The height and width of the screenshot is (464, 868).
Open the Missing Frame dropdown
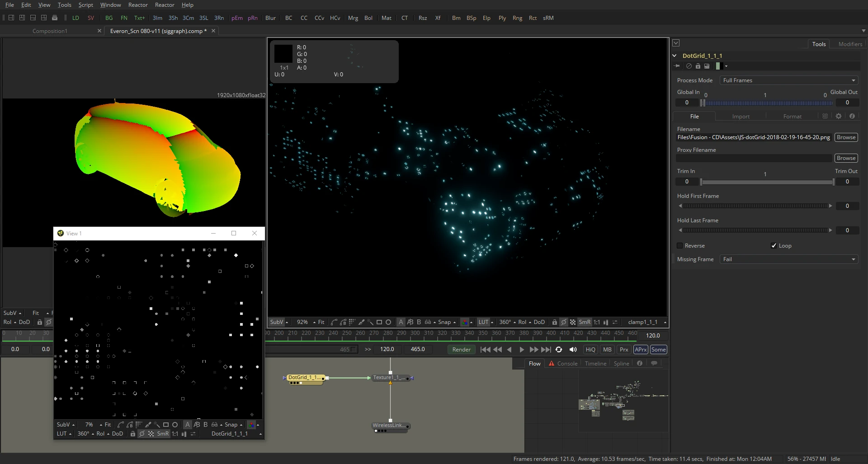click(x=788, y=259)
